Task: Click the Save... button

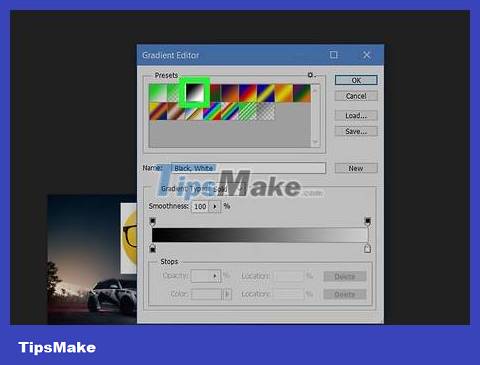Action: [356, 131]
